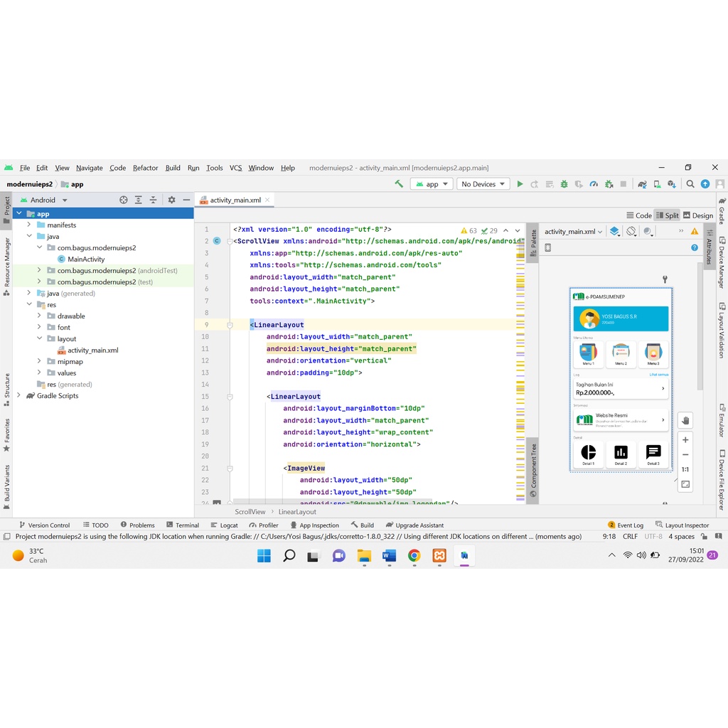The height and width of the screenshot is (728, 728).
Task: Open the Layout Inspector
Action: click(x=682, y=525)
